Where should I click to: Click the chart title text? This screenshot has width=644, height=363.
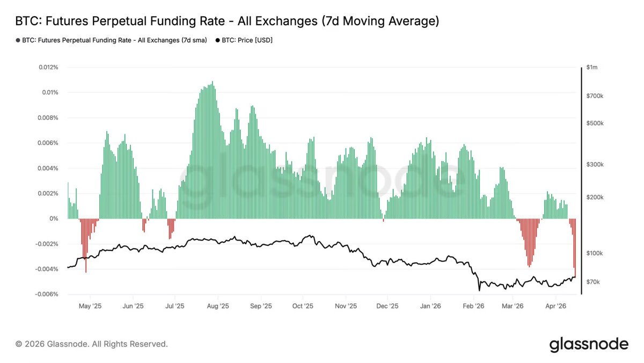(x=228, y=21)
